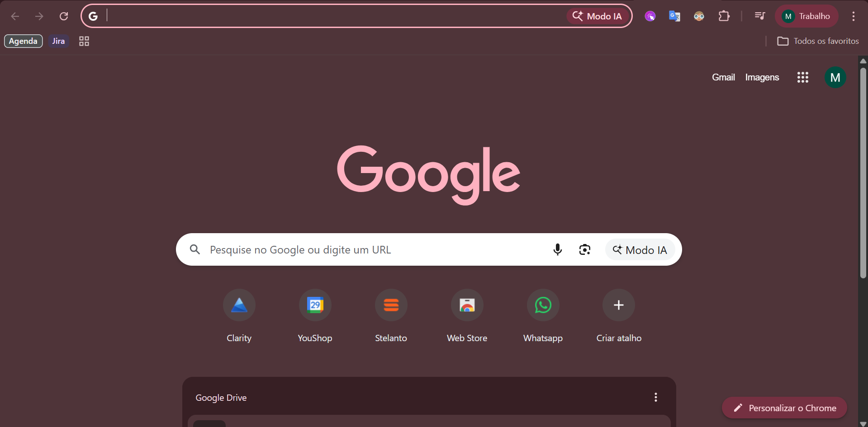Viewport: 868px width, 427px height.
Task: Open the tab groups grid icon
Action: click(84, 41)
